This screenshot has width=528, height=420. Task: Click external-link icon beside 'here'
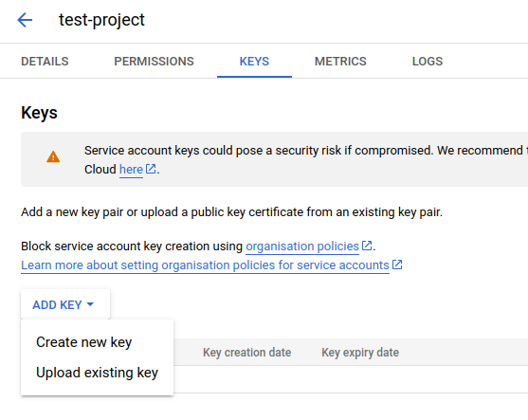click(151, 169)
